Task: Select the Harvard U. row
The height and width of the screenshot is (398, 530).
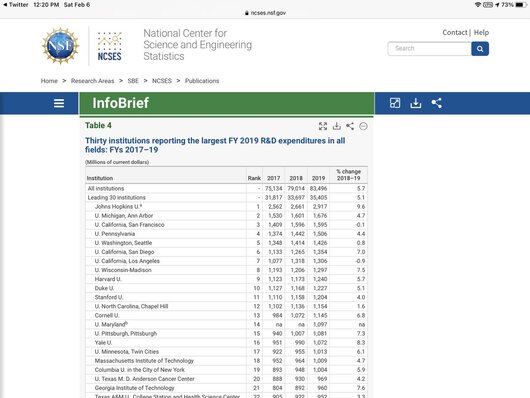Action: click(226, 279)
